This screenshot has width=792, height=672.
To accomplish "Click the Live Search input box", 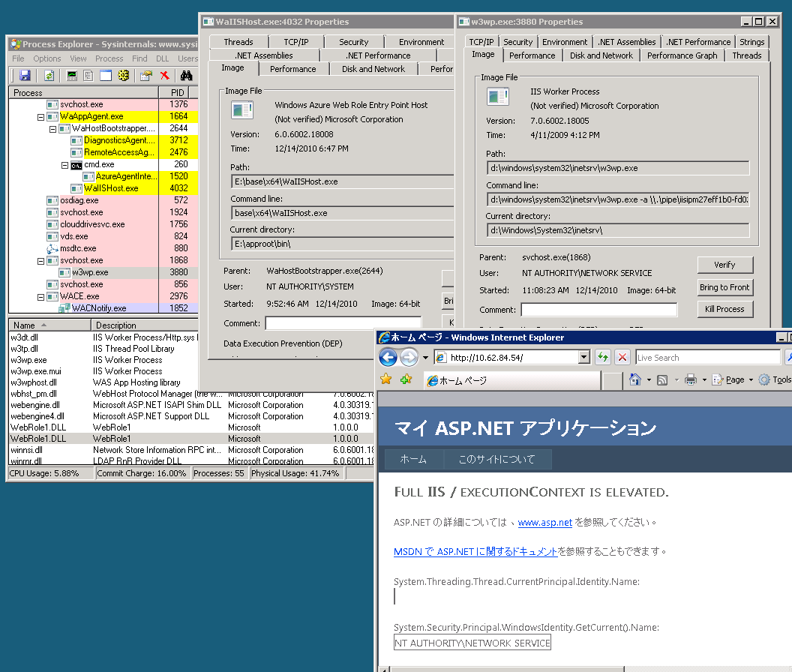I will tap(705, 358).
